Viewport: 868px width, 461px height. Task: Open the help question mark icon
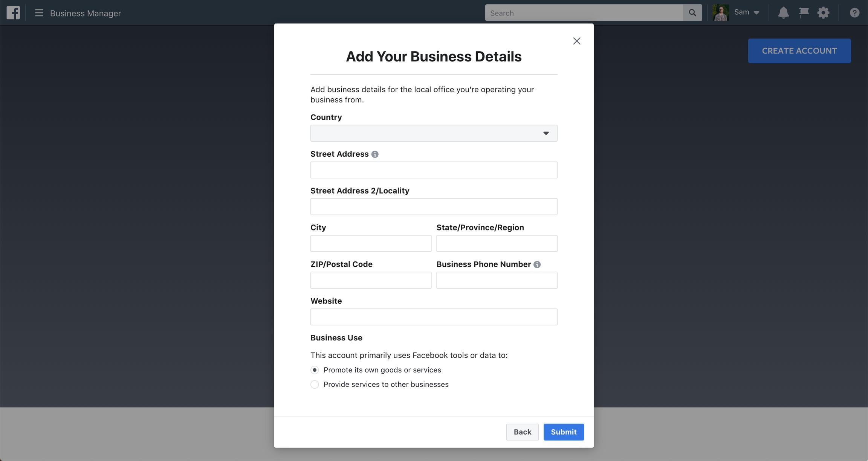[x=854, y=13]
